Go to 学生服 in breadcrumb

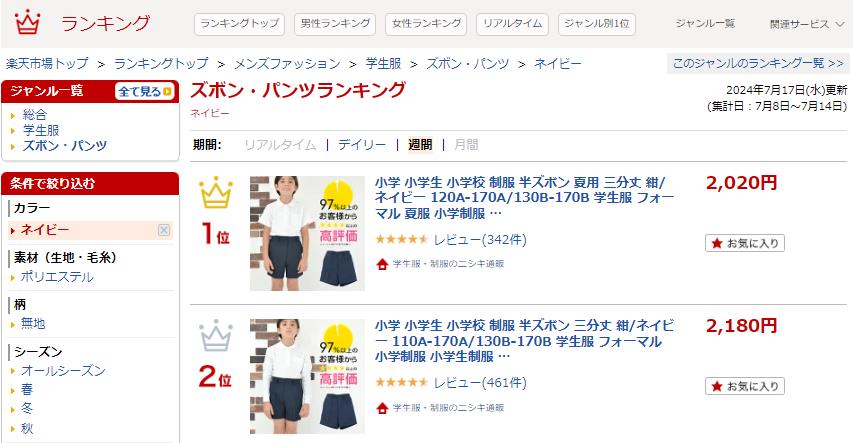pos(383,64)
